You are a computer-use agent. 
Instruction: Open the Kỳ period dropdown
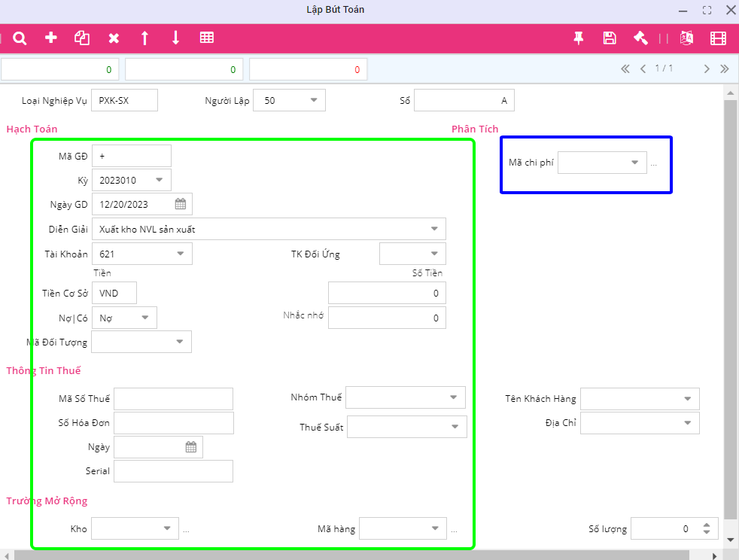coord(160,180)
